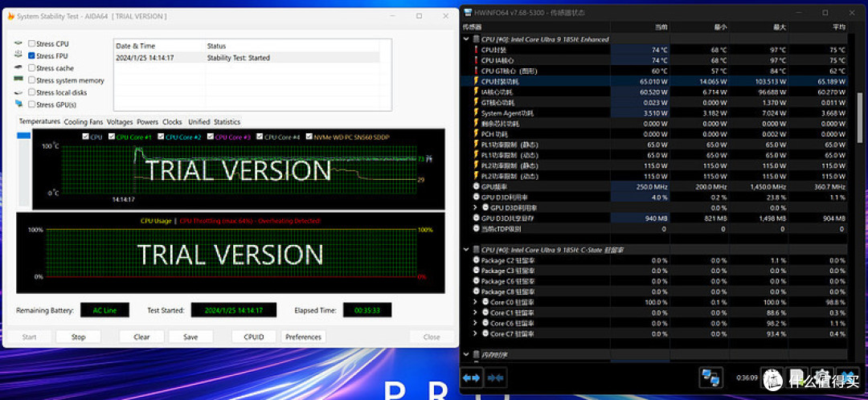Uncheck the Stress FPU checkbox

tap(31, 56)
